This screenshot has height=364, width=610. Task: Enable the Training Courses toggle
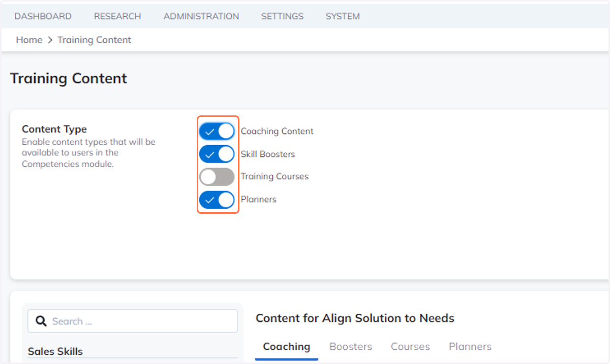pos(217,177)
